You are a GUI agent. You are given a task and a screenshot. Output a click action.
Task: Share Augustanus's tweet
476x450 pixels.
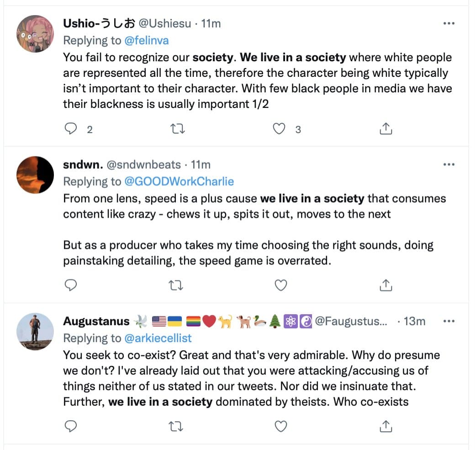pyautogui.click(x=386, y=427)
